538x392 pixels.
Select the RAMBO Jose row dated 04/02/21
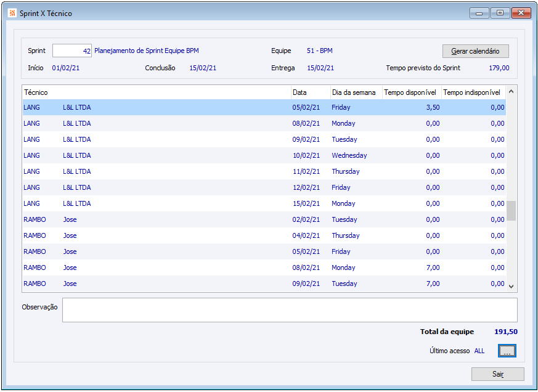[x=264, y=235]
